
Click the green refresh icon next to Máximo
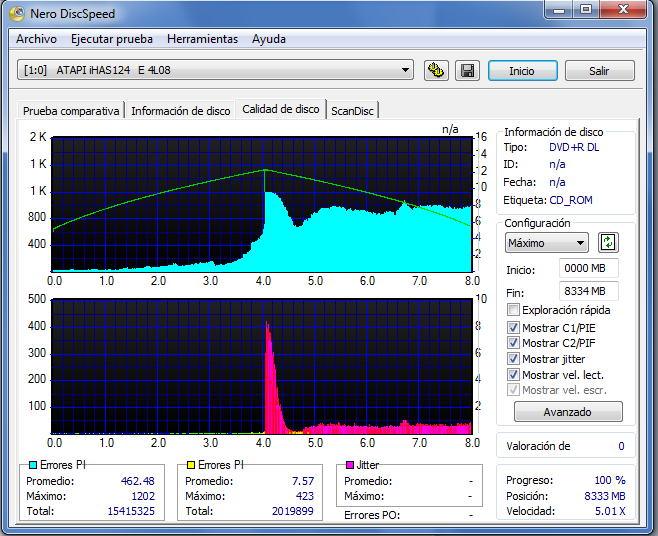coord(608,243)
